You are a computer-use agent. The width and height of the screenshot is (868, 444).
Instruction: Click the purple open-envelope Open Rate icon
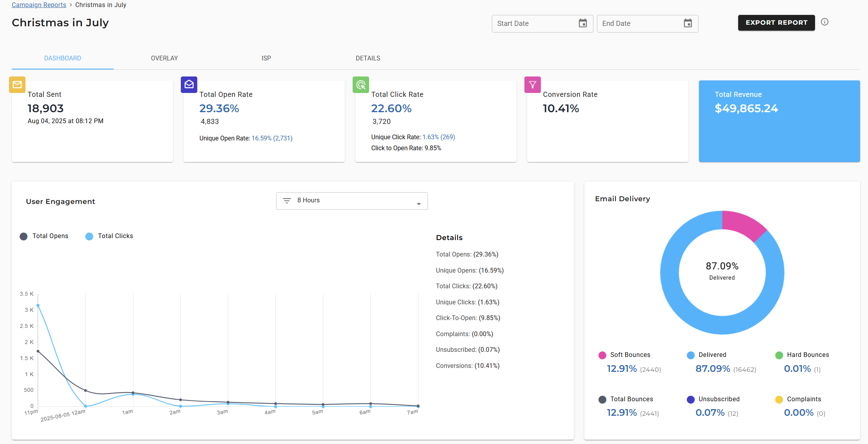click(189, 85)
